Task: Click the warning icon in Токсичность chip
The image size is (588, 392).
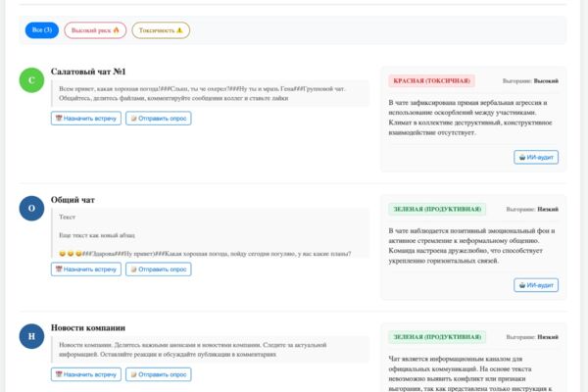Action: [179, 30]
